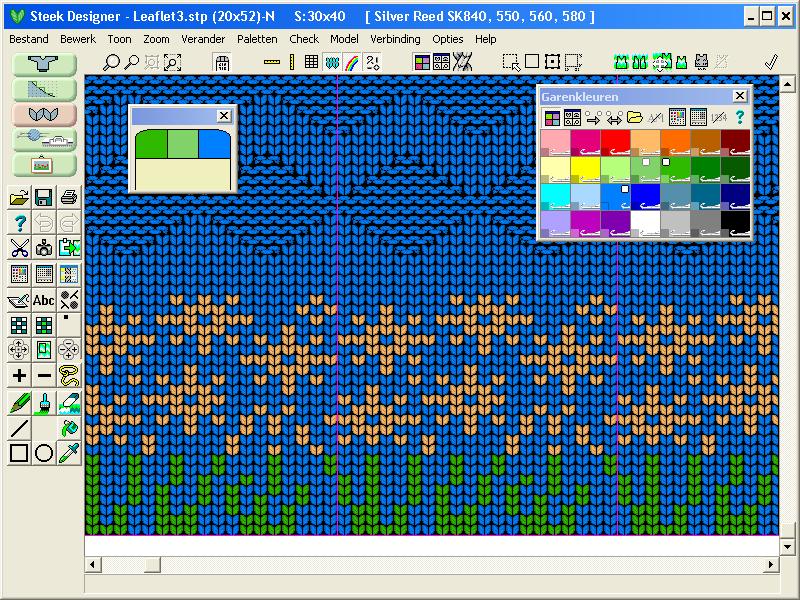Choose the eyedropper color picker tool

tap(69, 453)
